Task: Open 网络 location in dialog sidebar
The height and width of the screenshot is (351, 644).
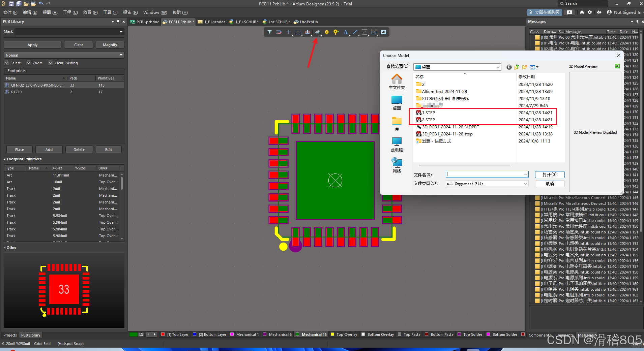Action: 397,165
